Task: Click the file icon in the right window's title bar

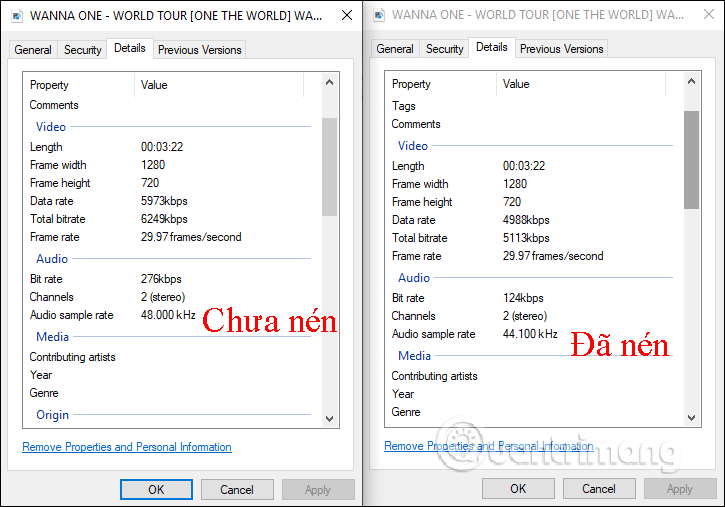Action: (x=379, y=15)
